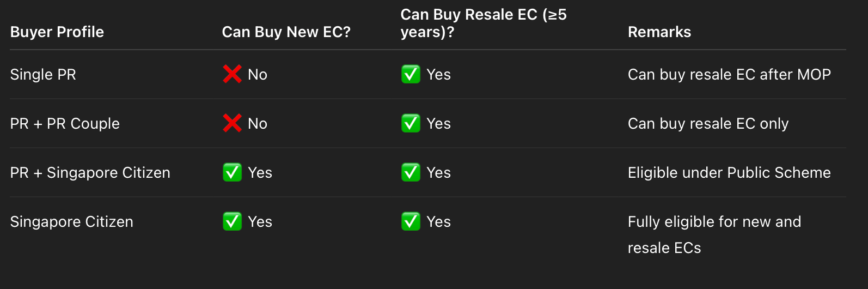Click the Can Buy Resale EC header

tap(484, 23)
